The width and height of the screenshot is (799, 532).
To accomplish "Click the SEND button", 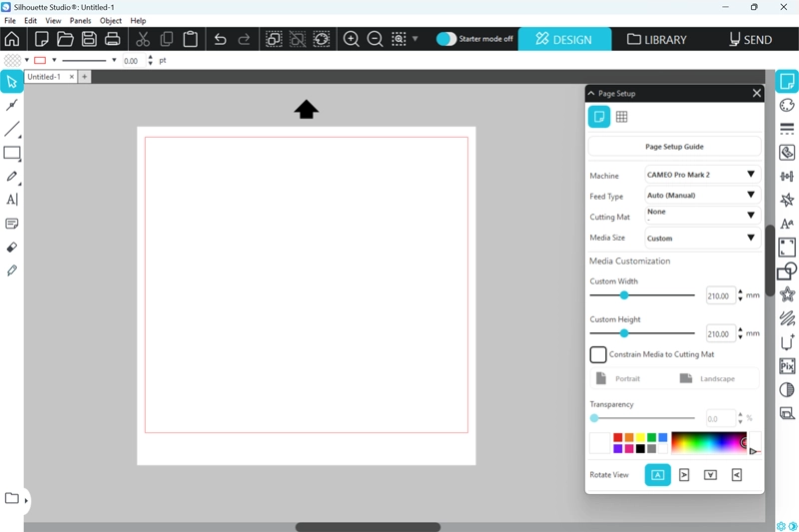I will tap(750, 39).
